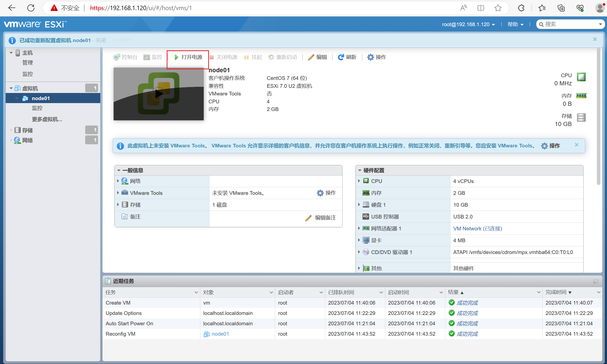
Task: Click the Host (主机) server icon
Action: coord(18,53)
